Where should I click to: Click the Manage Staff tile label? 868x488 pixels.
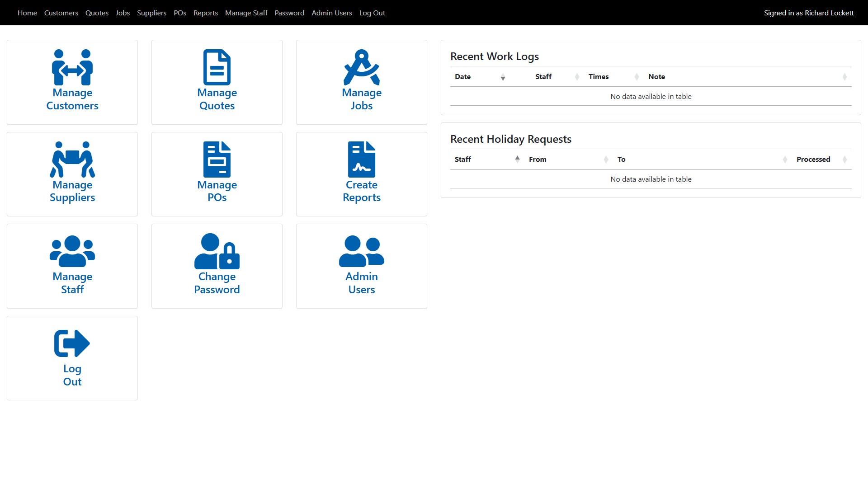tap(72, 283)
